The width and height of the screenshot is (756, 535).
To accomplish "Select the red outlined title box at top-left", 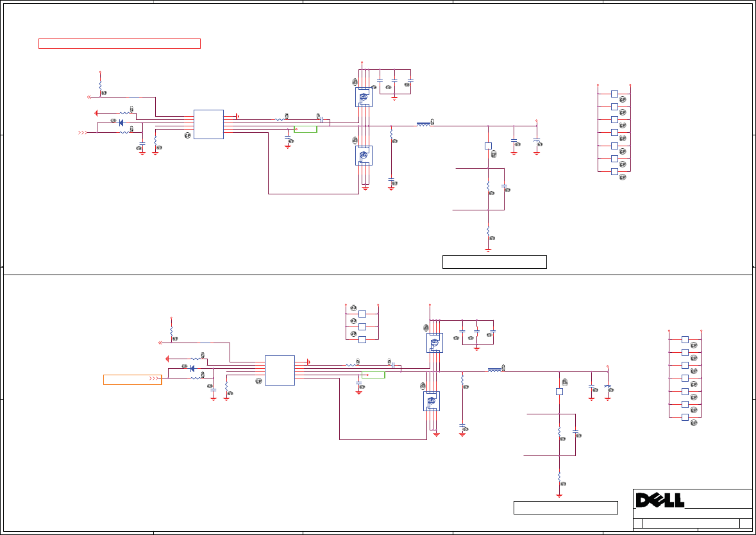I will (119, 44).
